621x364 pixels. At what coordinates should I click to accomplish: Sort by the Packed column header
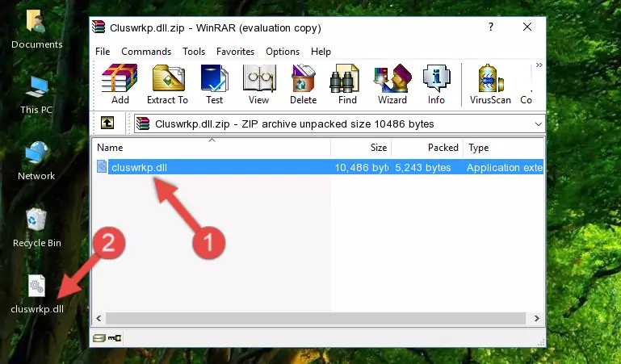point(427,148)
